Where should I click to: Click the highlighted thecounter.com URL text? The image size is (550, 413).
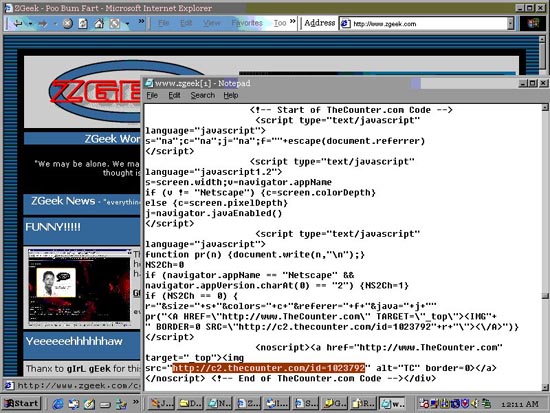269,368
